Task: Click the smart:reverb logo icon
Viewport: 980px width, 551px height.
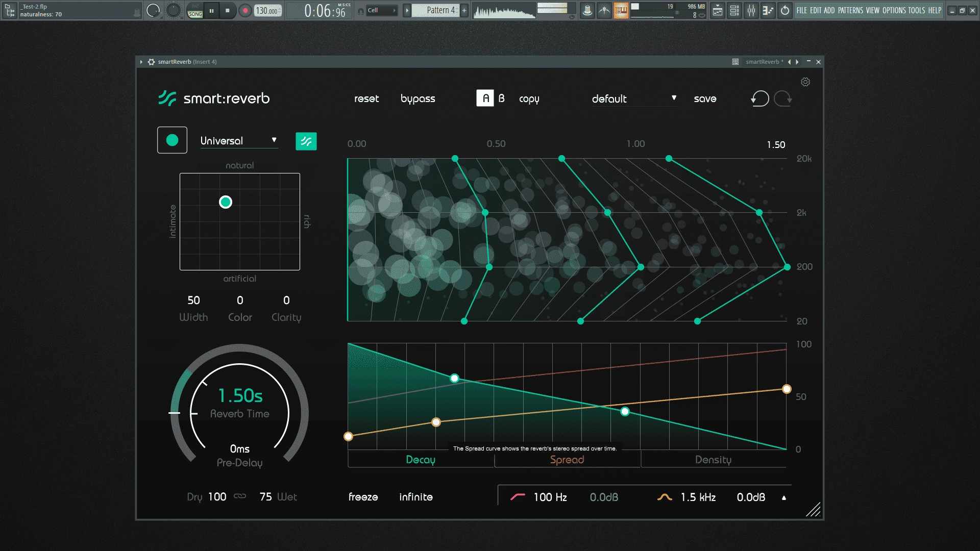Action: [x=167, y=98]
